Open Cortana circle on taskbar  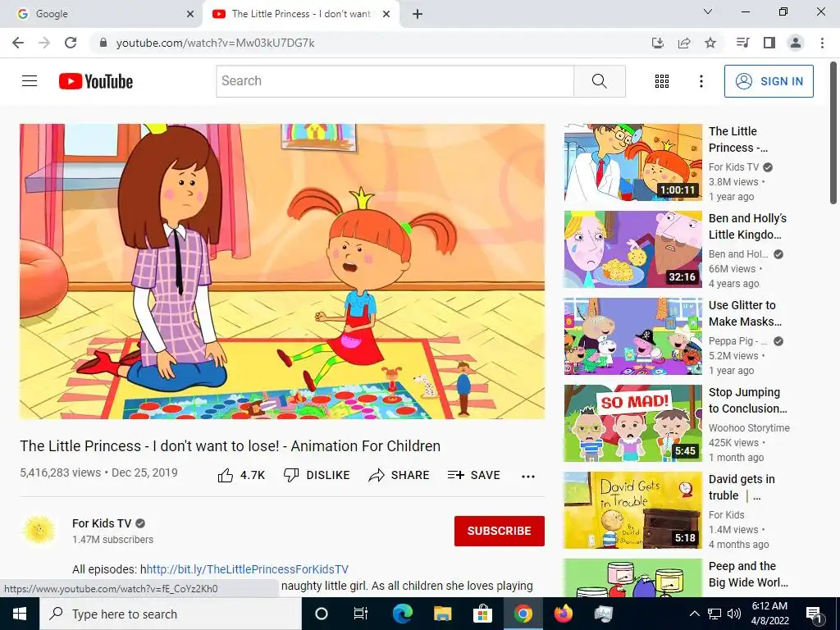coord(321,614)
